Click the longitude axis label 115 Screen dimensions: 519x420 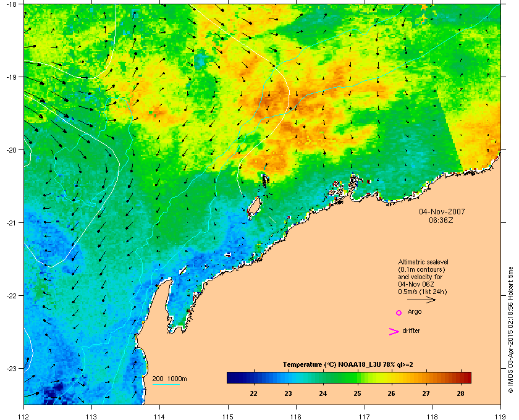coord(228,416)
